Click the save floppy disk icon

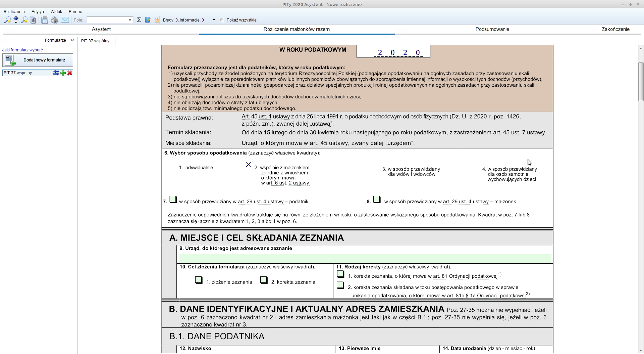pos(45,20)
